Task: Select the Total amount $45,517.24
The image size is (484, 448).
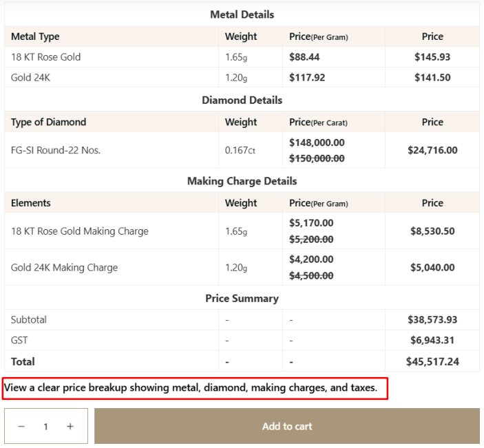Action: tap(432, 361)
